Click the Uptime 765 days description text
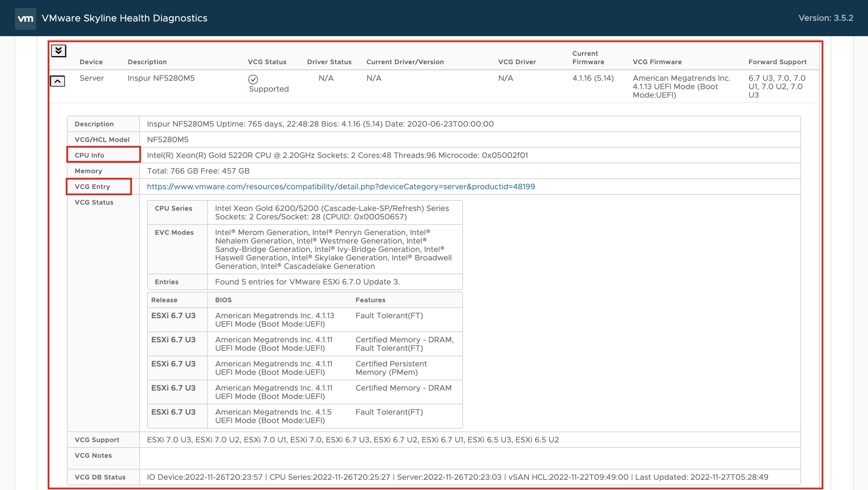The height and width of the screenshot is (490, 868). click(320, 124)
